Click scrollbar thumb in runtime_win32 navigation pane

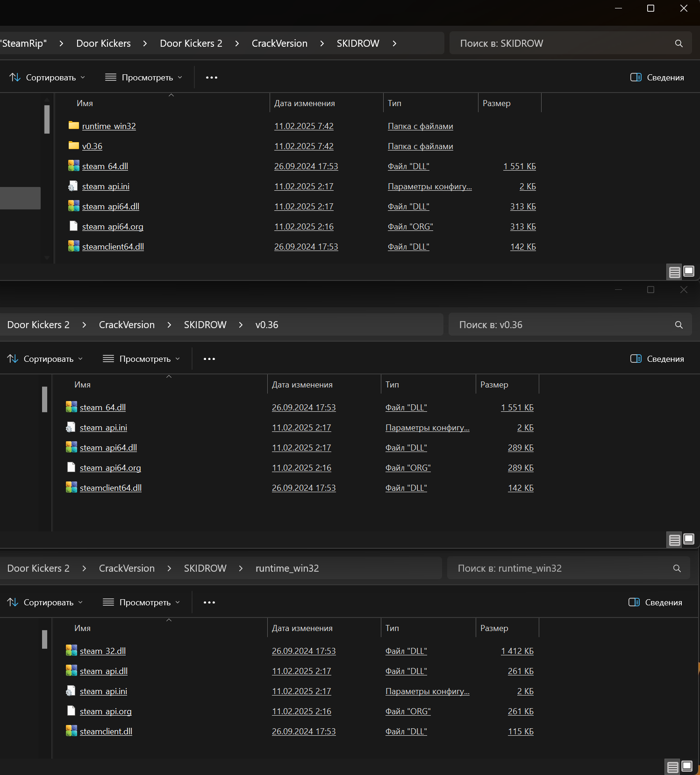[x=44, y=639]
